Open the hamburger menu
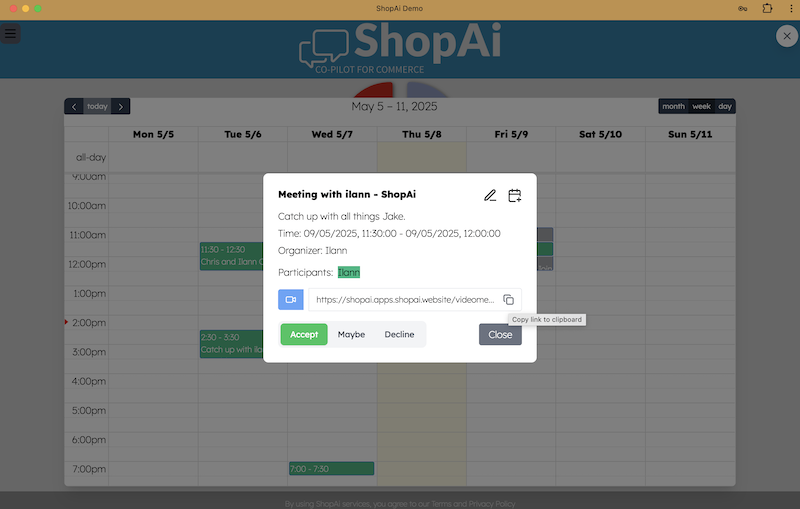Viewport: 800px width, 509px height. pos(10,34)
